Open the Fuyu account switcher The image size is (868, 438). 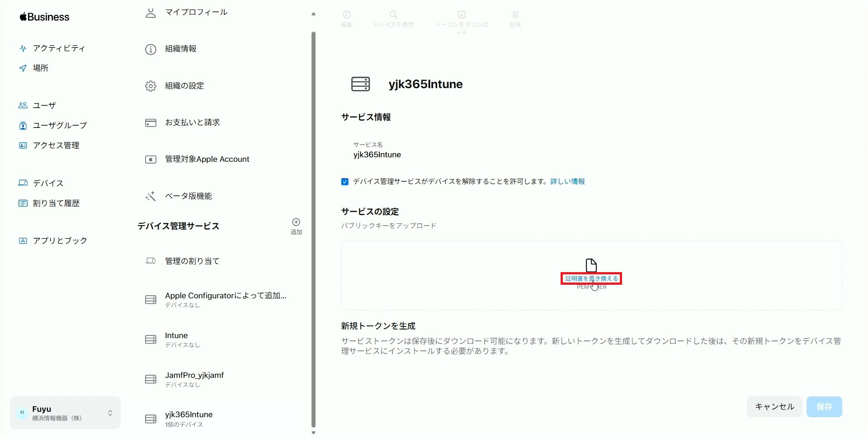65,413
